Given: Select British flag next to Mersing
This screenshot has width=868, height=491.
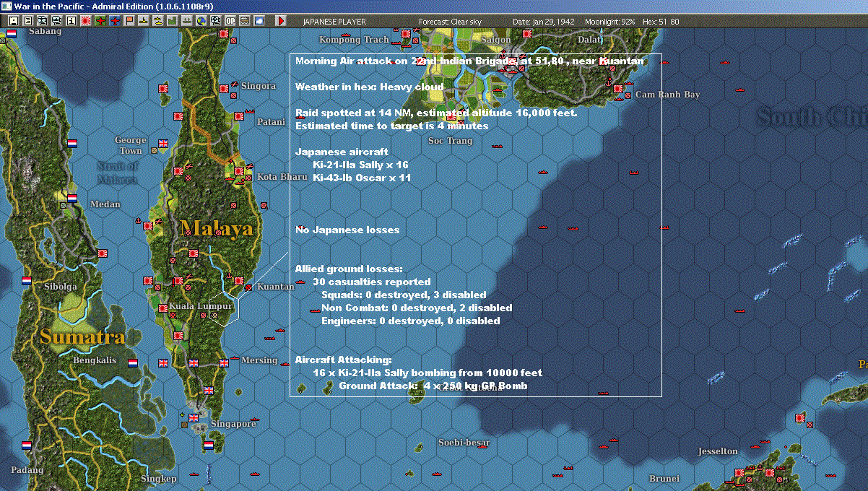Looking at the screenshot, I should [x=224, y=362].
